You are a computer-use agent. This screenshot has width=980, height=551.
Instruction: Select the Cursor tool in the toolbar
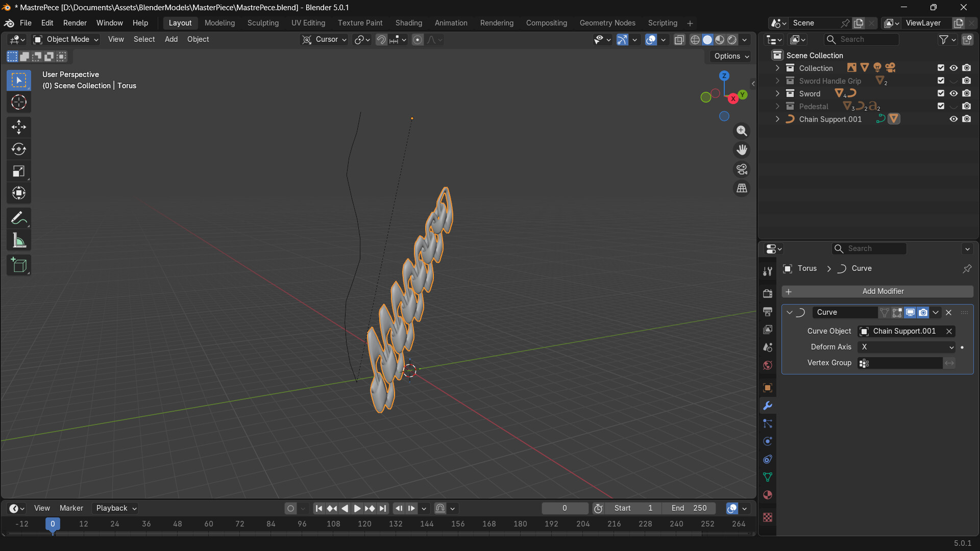coord(19,103)
